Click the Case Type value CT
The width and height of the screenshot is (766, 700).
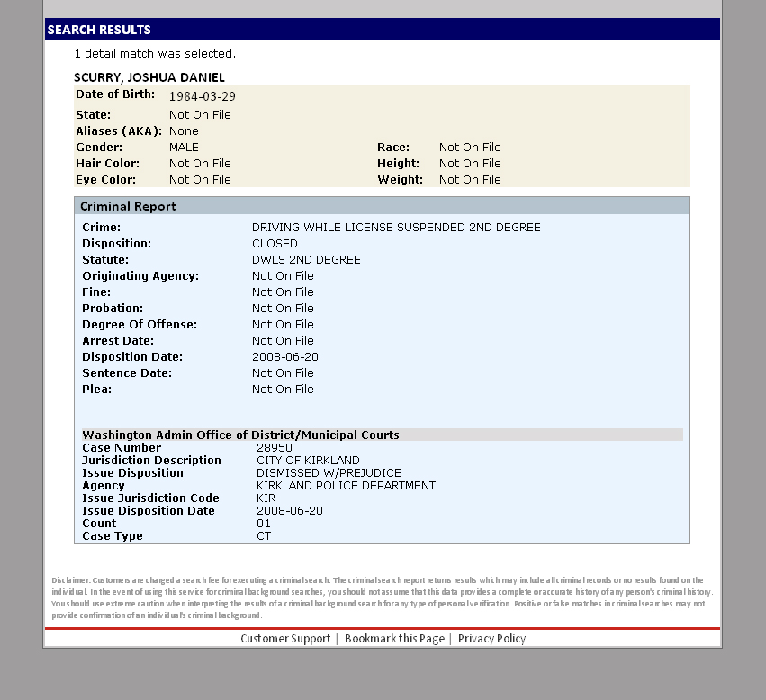[264, 536]
